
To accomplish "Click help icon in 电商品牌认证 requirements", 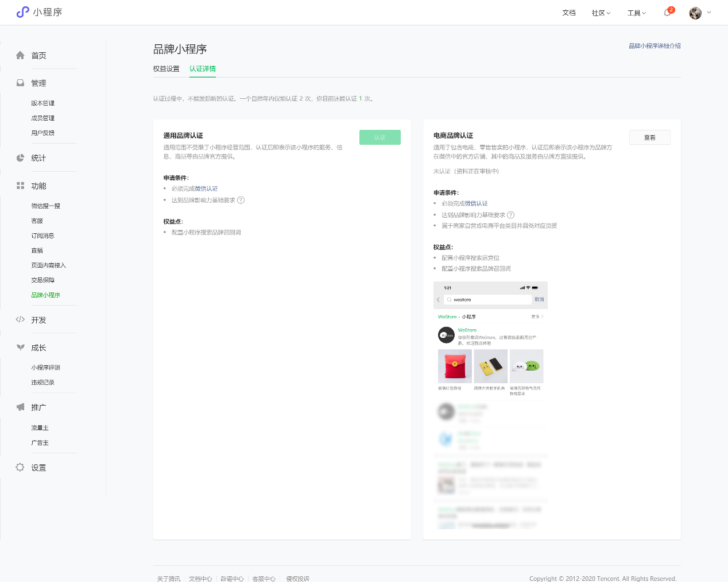I will [511, 215].
